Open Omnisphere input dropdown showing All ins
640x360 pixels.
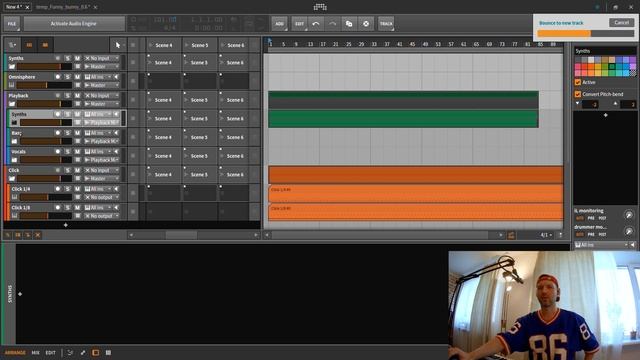[98, 77]
